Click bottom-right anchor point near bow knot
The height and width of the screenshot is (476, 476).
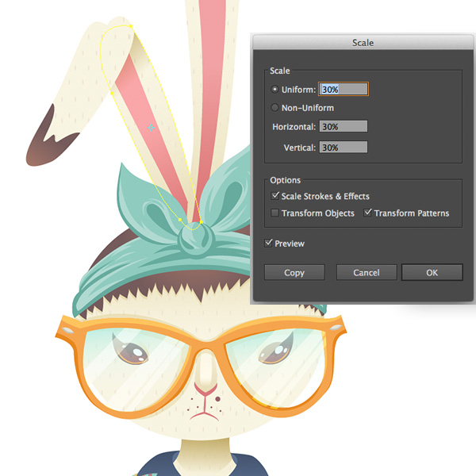click(201, 222)
